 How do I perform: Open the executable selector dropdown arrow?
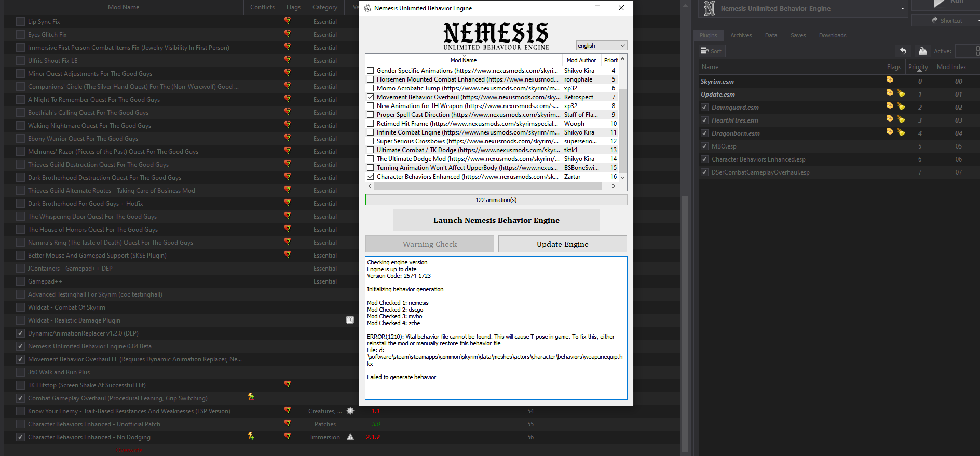point(903,9)
